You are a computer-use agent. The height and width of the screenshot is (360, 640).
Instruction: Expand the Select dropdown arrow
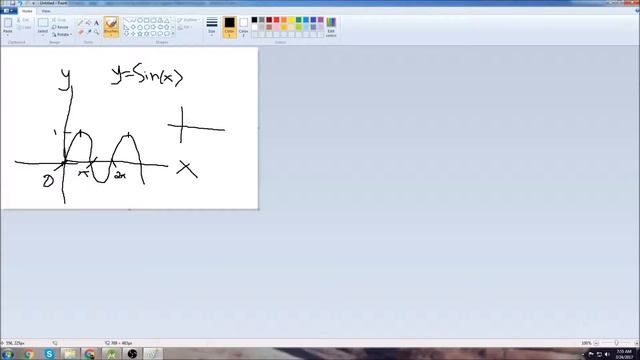pos(43,35)
